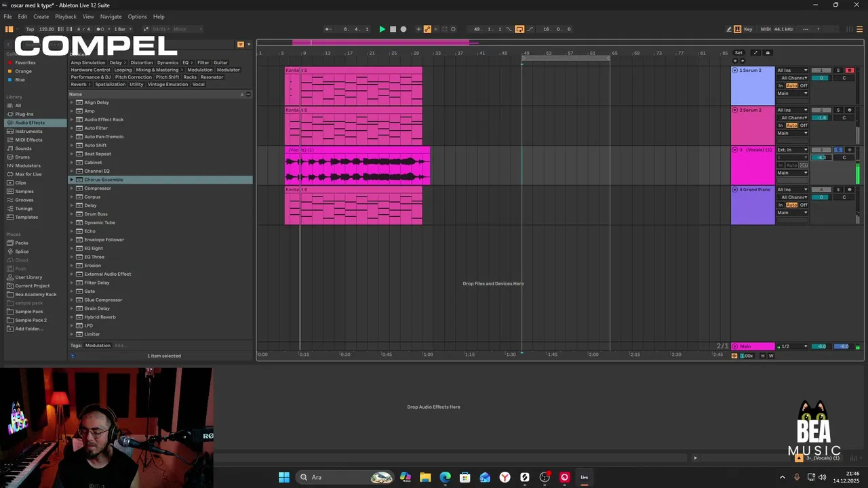Click Add Folder in Places
This screenshot has height=488, width=868.
[28, 329]
